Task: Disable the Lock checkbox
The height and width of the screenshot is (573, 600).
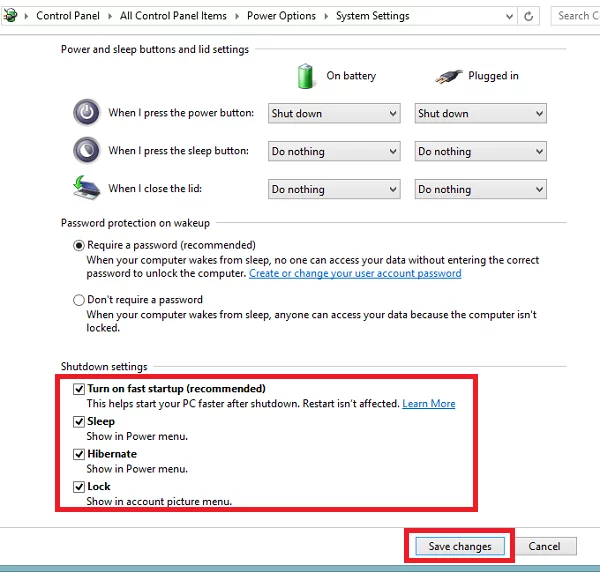Action: pos(79,487)
